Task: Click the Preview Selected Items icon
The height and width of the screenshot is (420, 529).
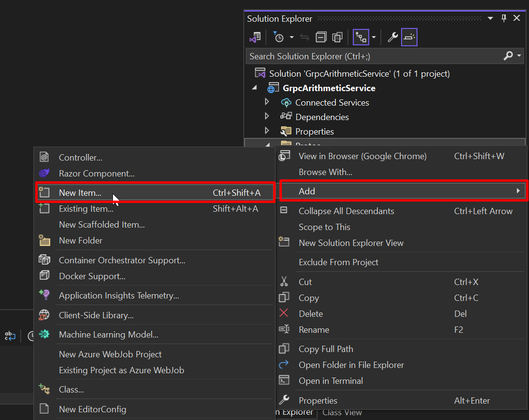Action: click(x=409, y=37)
